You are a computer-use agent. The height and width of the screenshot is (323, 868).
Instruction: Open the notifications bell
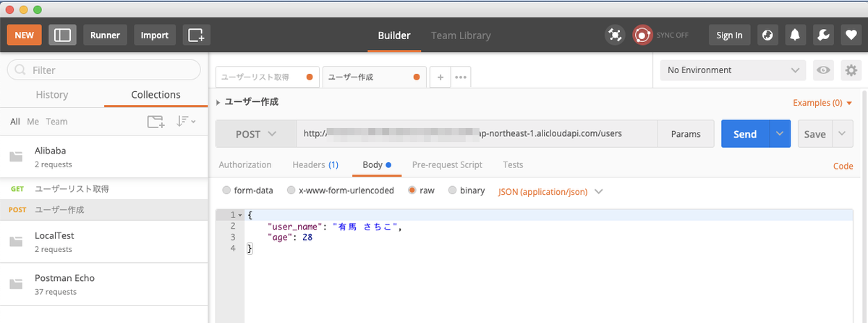point(795,35)
